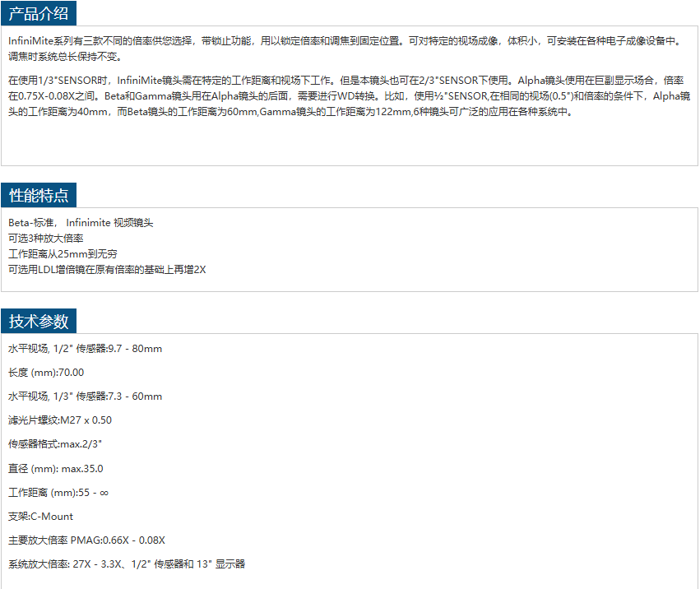Click the 系统放大倍率 27X - 3.3X line

pyautogui.click(x=127, y=564)
